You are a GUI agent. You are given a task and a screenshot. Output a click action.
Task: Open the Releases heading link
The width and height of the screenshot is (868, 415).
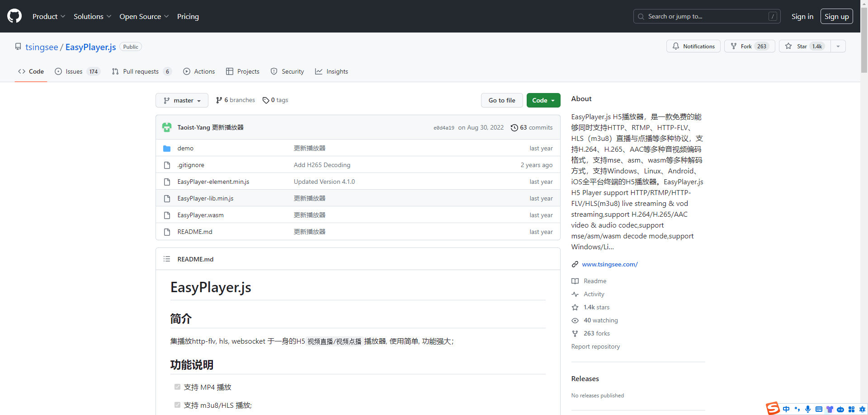coord(585,378)
